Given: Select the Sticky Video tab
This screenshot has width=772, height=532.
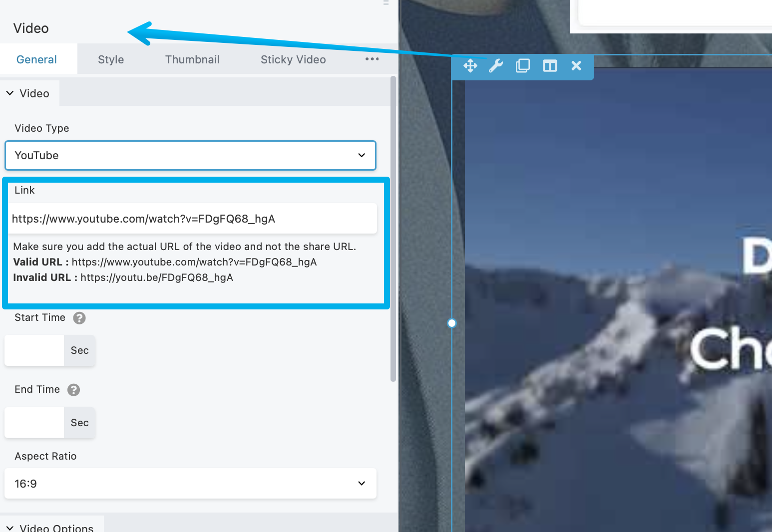Looking at the screenshot, I should click(293, 59).
